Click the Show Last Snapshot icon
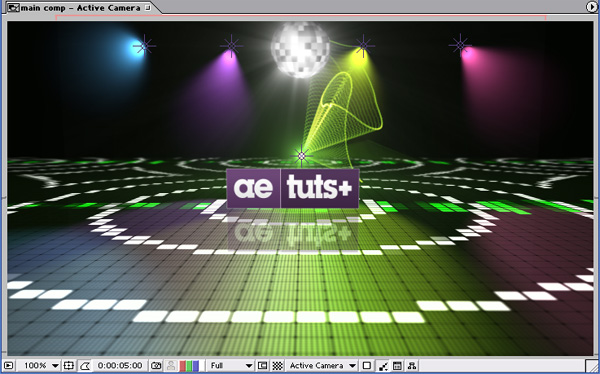Viewport: 600px width, 374px height. tap(171, 366)
